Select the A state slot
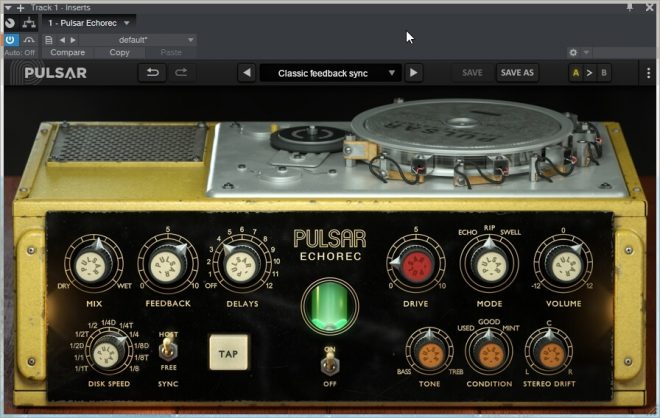The height and width of the screenshot is (418, 660). tap(575, 73)
